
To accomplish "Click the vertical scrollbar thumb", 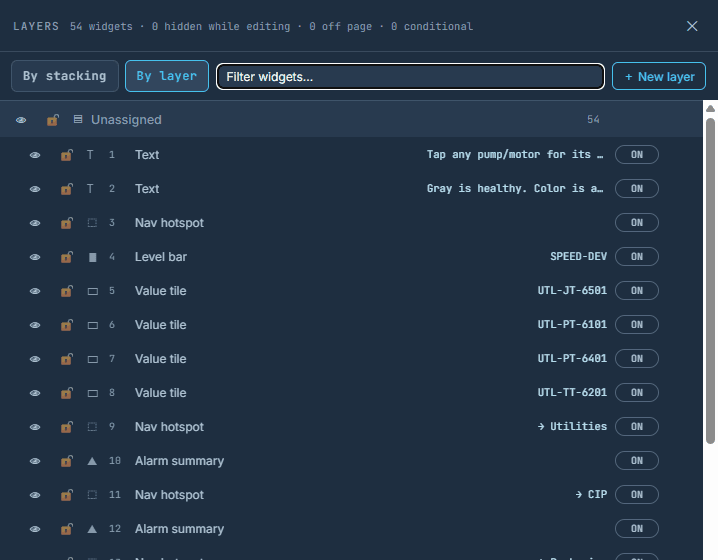I will [x=710, y=281].
